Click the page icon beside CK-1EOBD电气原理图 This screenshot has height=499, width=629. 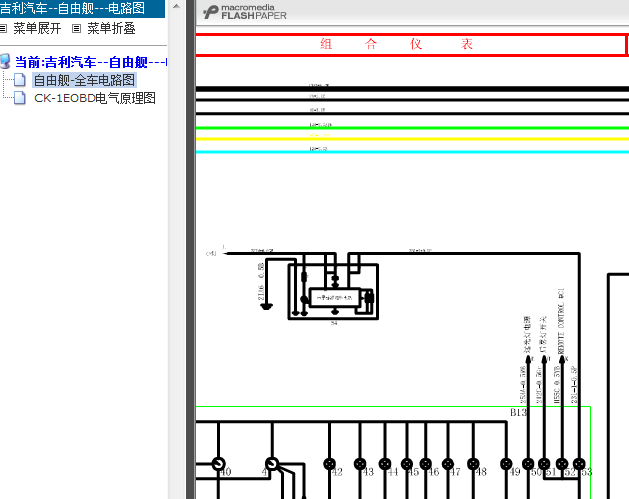click(x=20, y=97)
